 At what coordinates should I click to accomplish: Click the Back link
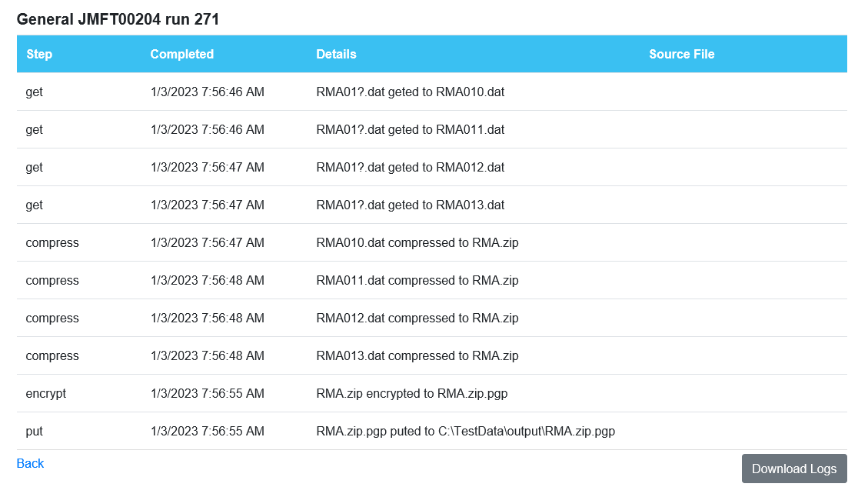[30, 463]
